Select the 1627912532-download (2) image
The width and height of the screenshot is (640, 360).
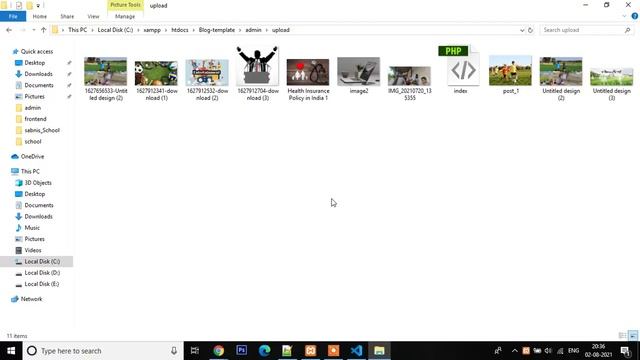(207, 80)
